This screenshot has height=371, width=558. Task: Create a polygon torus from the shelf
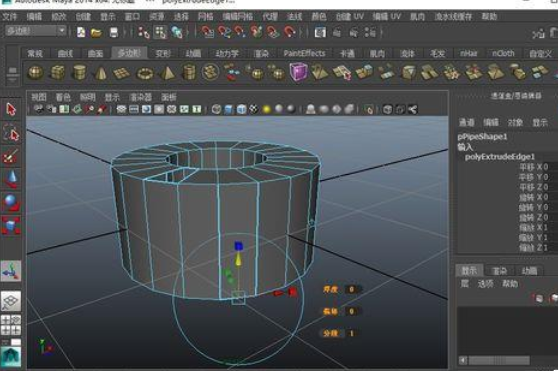pos(144,74)
